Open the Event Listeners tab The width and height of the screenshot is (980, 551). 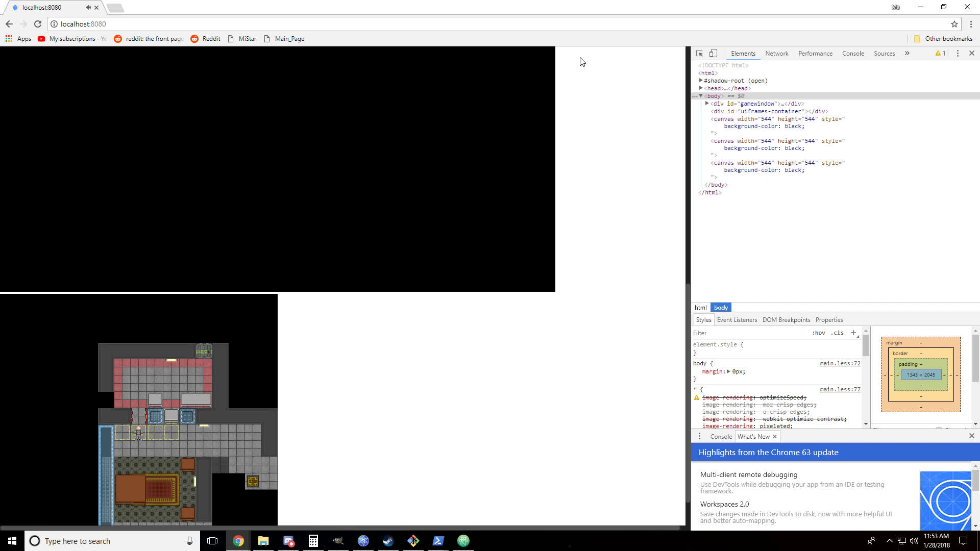point(737,320)
